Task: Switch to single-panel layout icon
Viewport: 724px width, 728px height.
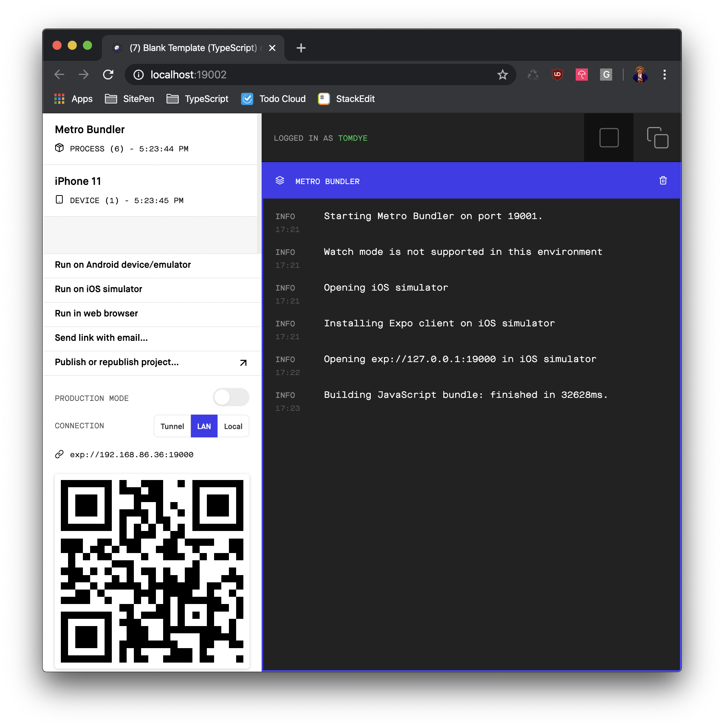Action: click(609, 138)
